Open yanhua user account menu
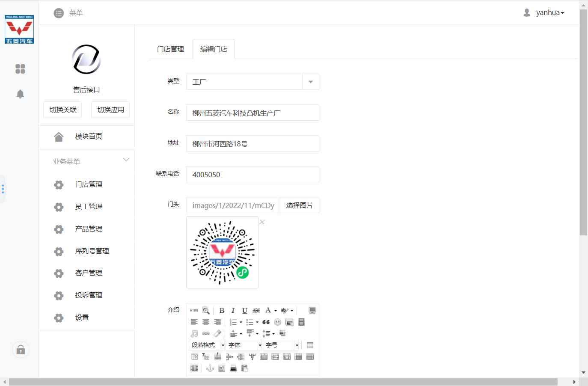The height and width of the screenshot is (386, 588). coord(544,13)
